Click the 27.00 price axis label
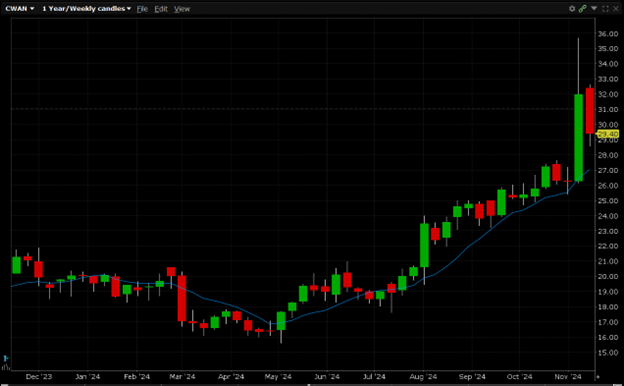This screenshot has width=624, height=386. click(608, 170)
